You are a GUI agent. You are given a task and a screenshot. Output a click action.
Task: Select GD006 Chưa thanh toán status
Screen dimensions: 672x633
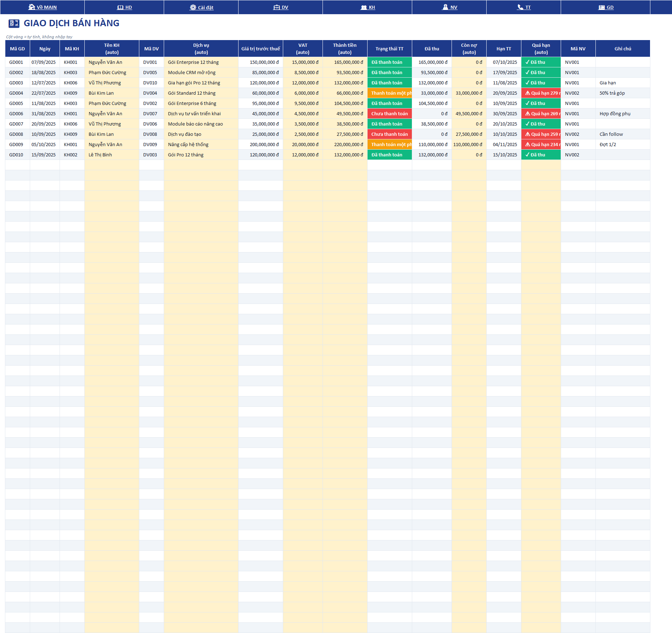point(390,113)
